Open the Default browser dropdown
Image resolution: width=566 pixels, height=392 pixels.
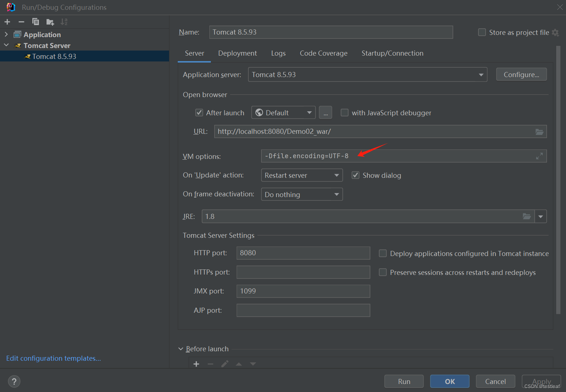pyautogui.click(x=283, y=113)
